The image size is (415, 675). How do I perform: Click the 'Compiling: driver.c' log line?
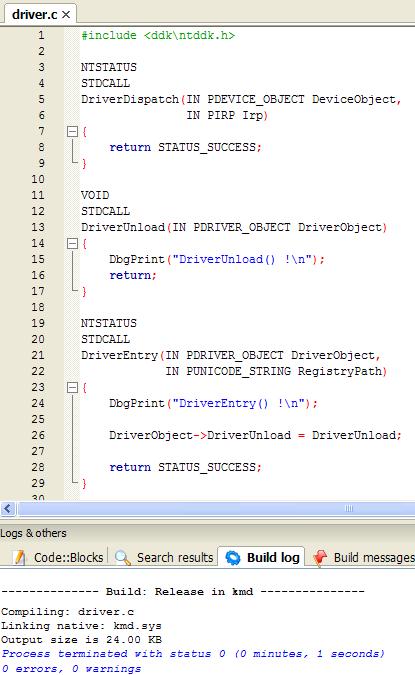[68, 612]
